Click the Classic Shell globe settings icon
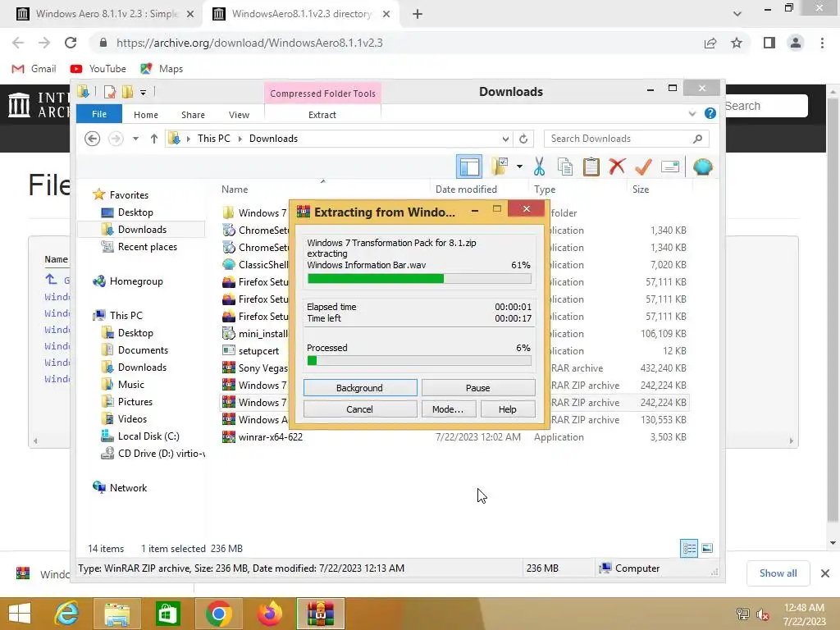 tap(702, 167)
